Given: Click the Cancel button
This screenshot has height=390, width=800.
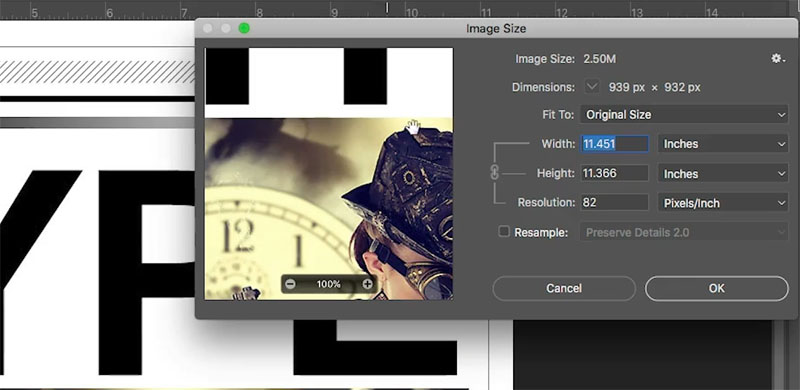Looking at the screenshot, I should [564, 288].
